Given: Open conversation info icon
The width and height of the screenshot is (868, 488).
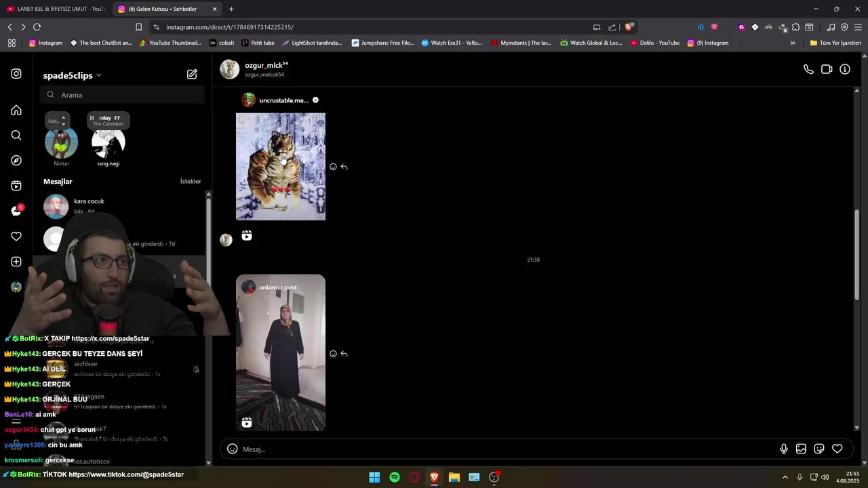Looking at the screenshot, I should point(845,69).
